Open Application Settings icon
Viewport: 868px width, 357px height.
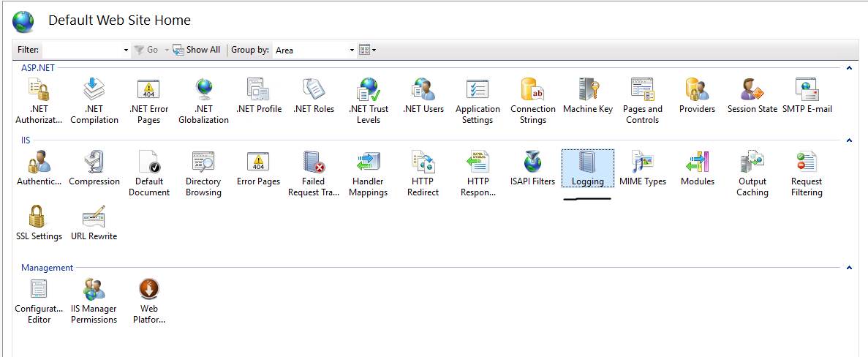coord(478,101)
